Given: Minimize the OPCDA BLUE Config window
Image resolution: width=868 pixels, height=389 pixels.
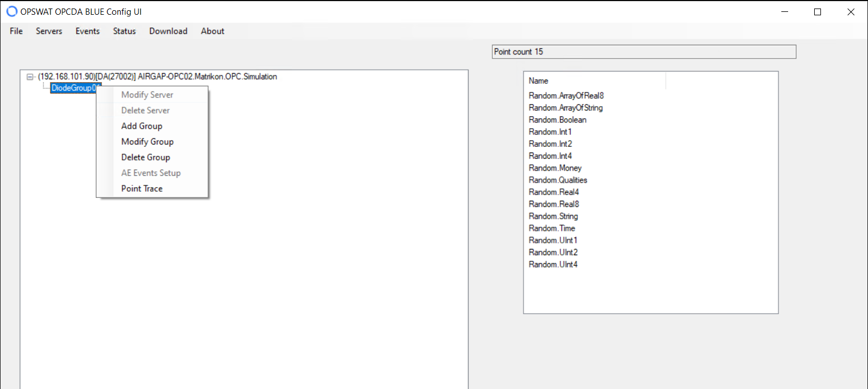Looking at the screenshot, I should pos(785,12).
